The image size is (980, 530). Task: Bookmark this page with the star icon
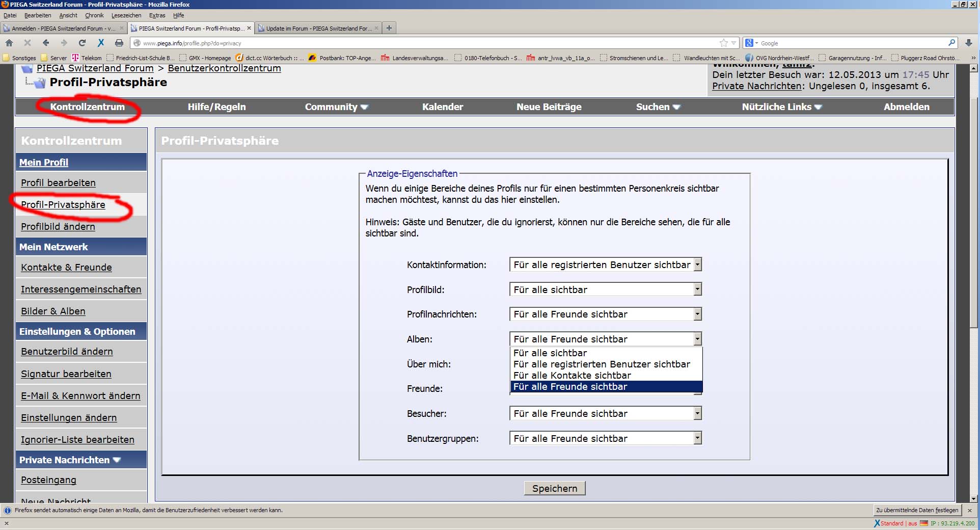[723, 43]
